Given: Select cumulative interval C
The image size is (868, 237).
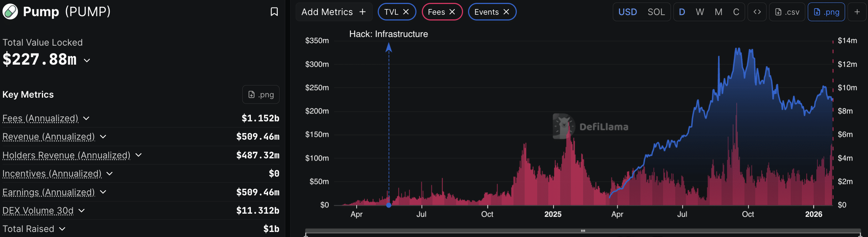Looking at the screenshot, I should (x=736, y=12).
